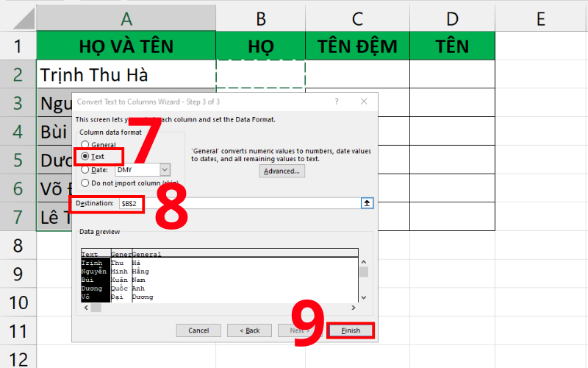Click data preview left scroll arrow

click(x=86, y=308)
